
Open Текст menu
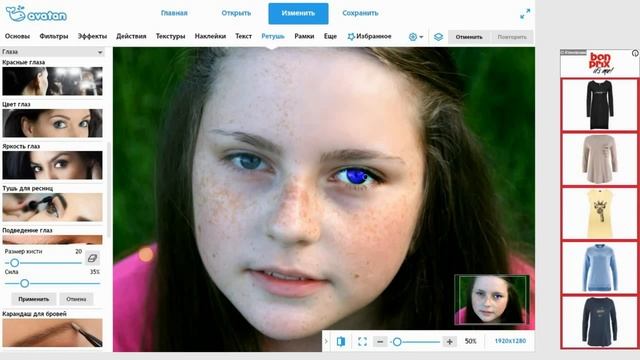pos(243,36)
